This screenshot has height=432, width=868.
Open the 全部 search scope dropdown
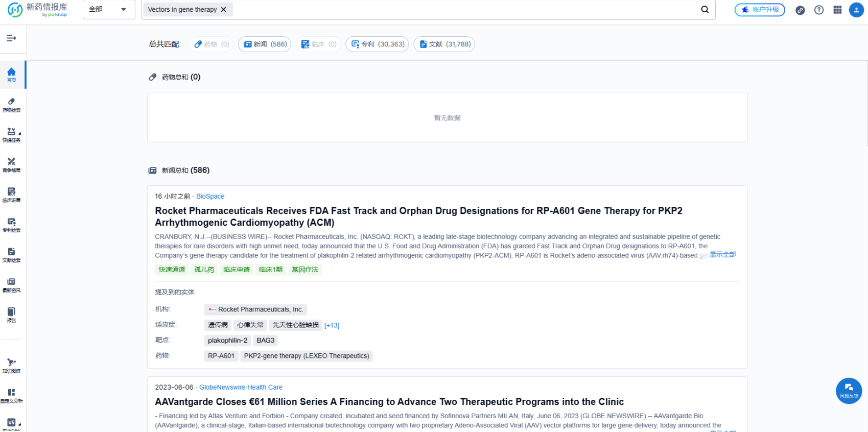point(108,9)
